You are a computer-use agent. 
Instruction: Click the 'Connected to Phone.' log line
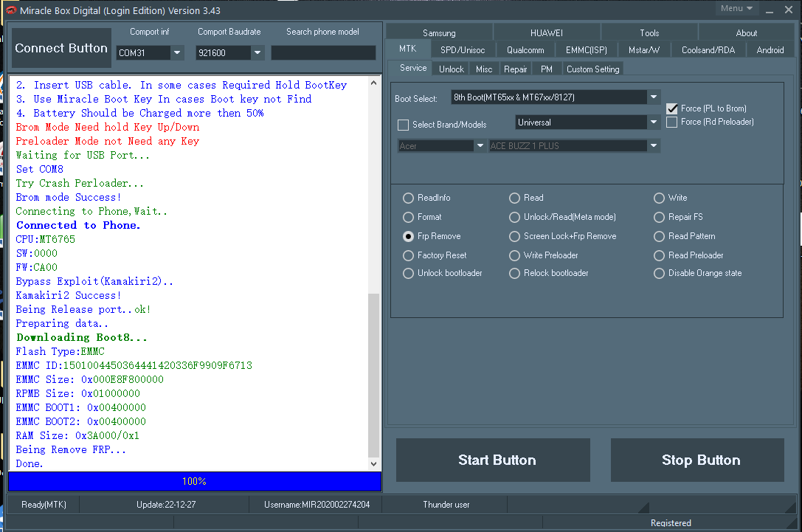78,225
